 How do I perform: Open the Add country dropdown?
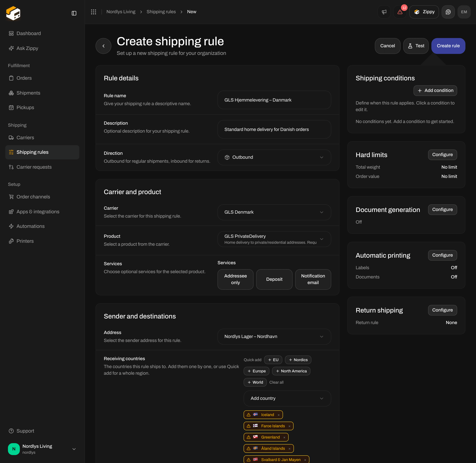[287, 398]
